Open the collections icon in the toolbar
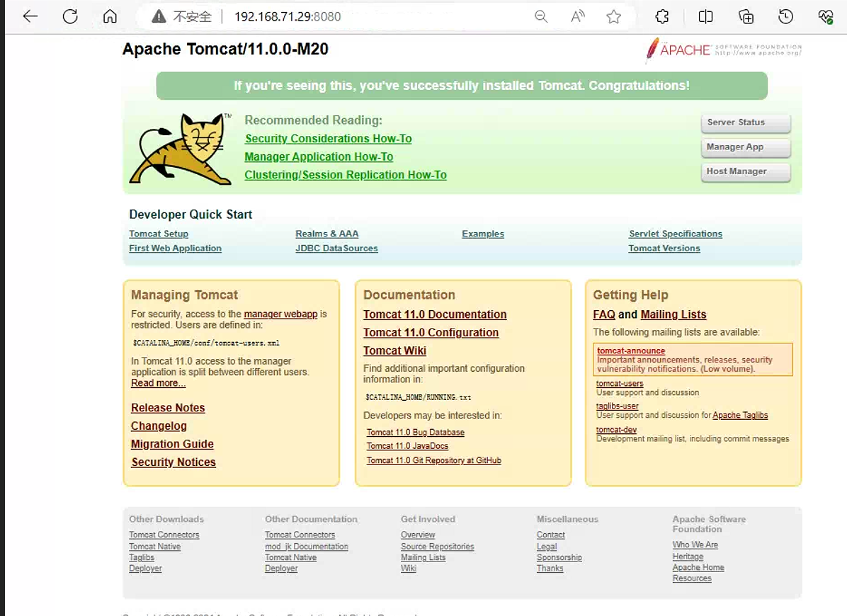Screen dimensions: 847x616 point(746,17)
